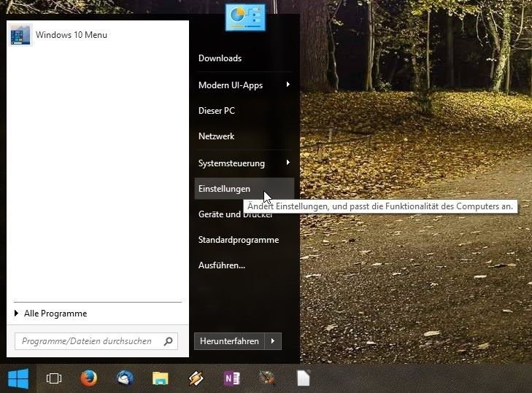Select Modern UI-Apps
The width and height of the screenshot is (532, 393).
(244, 85)
